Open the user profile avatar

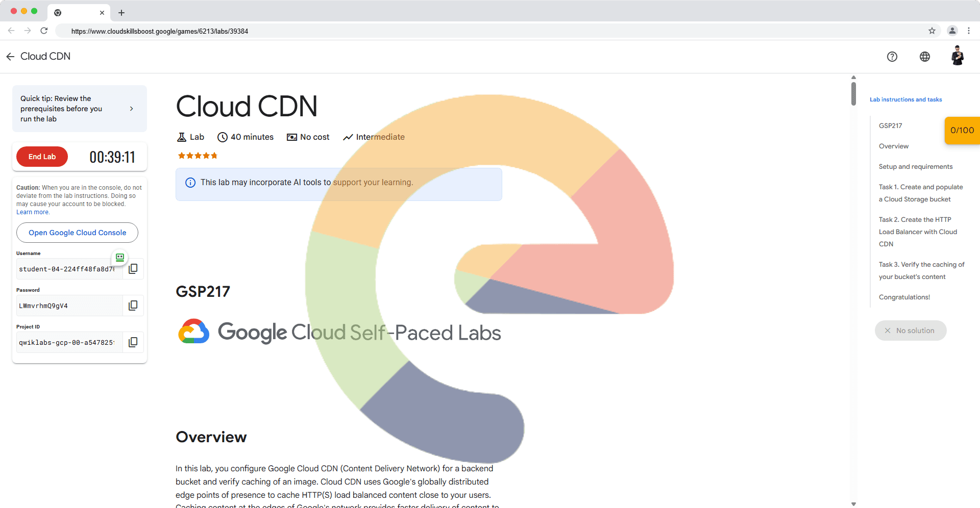[x=957, y=56]
